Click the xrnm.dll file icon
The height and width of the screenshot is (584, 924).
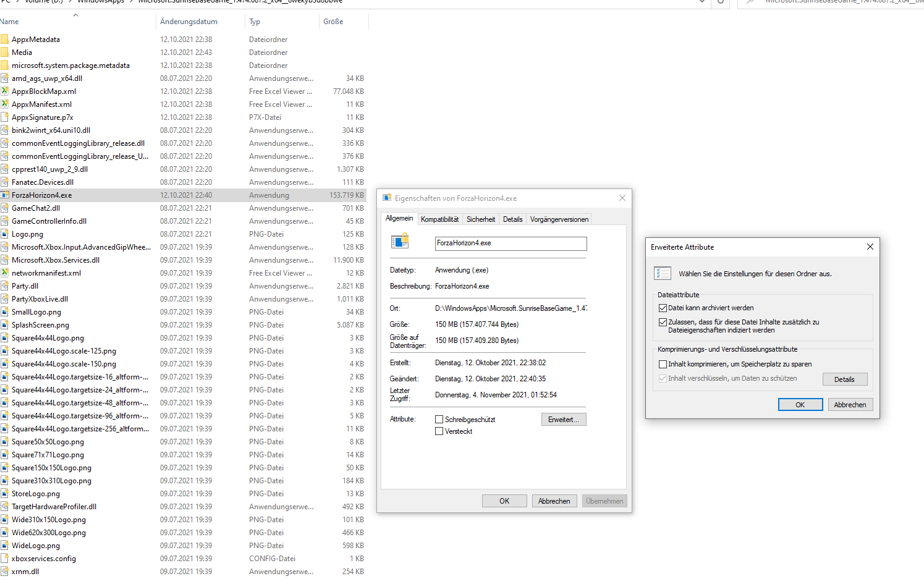point(5,572)
